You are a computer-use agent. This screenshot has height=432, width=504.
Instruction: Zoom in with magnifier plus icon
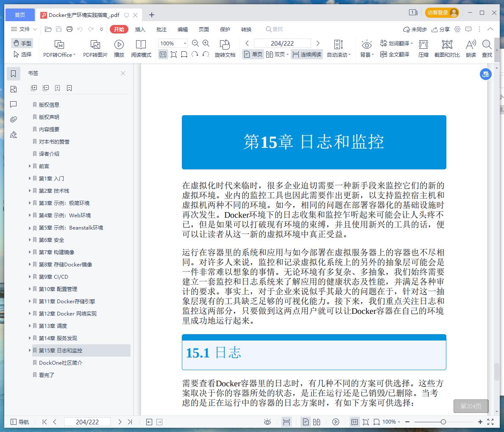coord(206,43)
